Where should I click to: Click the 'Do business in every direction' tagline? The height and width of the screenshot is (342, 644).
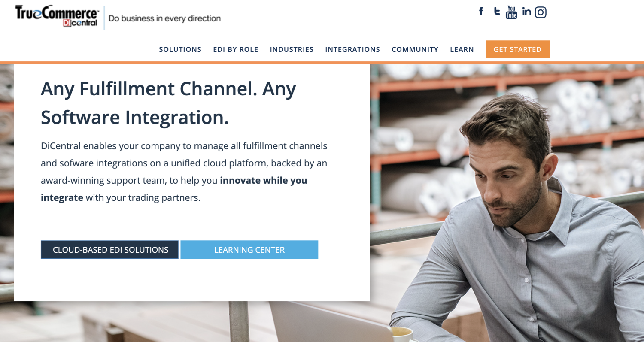point(164,18)
